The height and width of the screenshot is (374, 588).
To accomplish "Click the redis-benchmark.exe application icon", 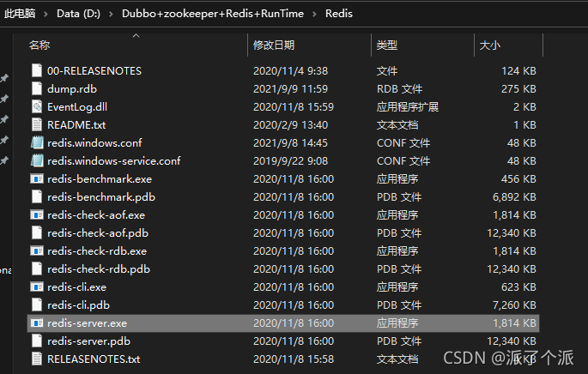I will tap(37, 179).
